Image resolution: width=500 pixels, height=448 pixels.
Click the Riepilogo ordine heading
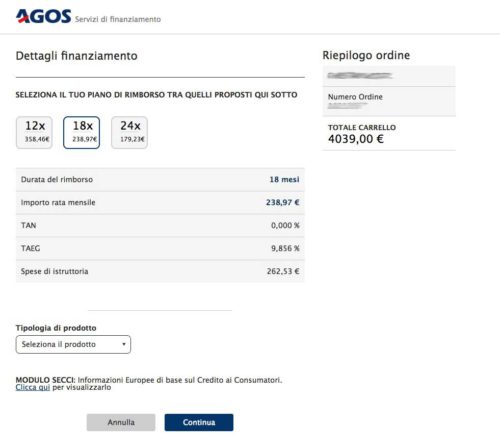[x=366, y=55]
